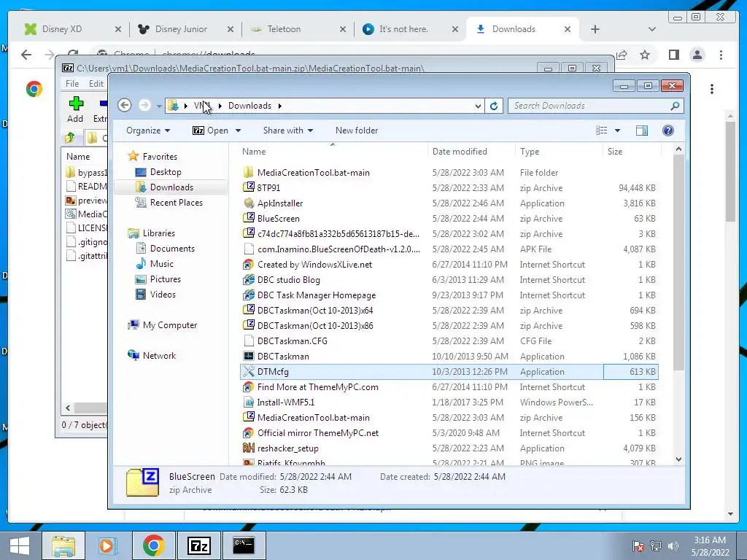Screen dimensions: 747x560
Task: Open the address bar history dropdown
Action: click(x=478, y=106)
